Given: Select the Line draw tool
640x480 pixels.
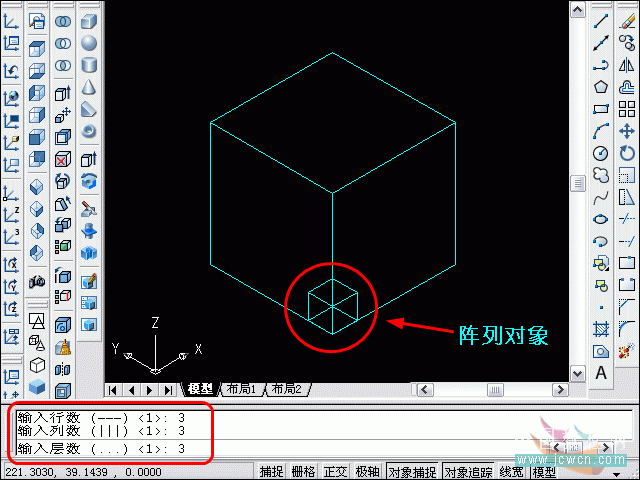Looking at the screenshot, I should pos(601,21).
